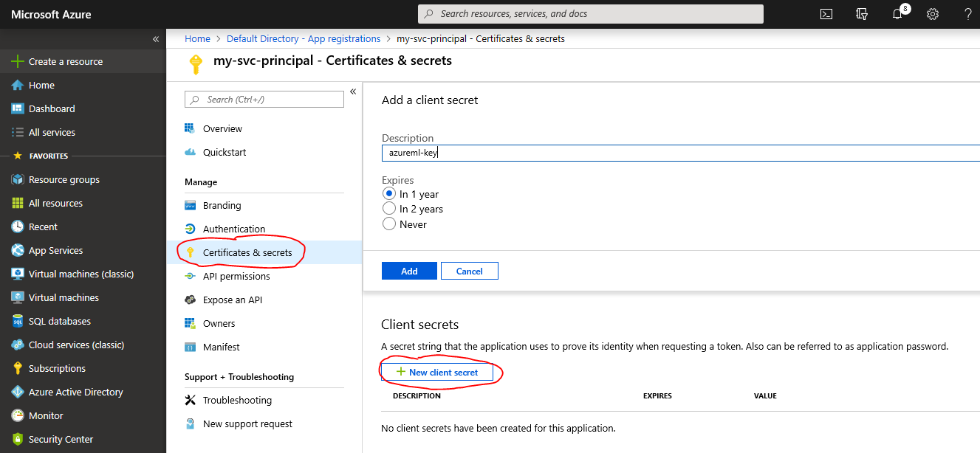Collapse the app registration menu panel
The width and height of the screenshot is (980, 453).
coord(353,91)
